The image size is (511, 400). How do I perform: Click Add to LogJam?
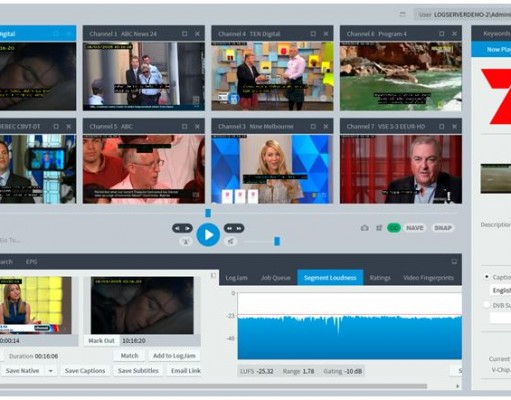[x=174, y=356]
